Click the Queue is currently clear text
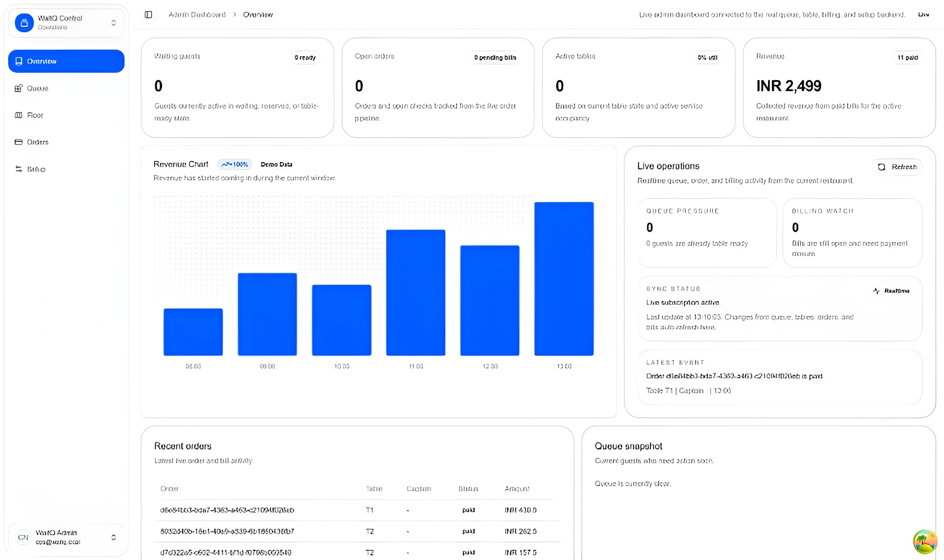The image size is (944, 560). (x=633, y=484)
